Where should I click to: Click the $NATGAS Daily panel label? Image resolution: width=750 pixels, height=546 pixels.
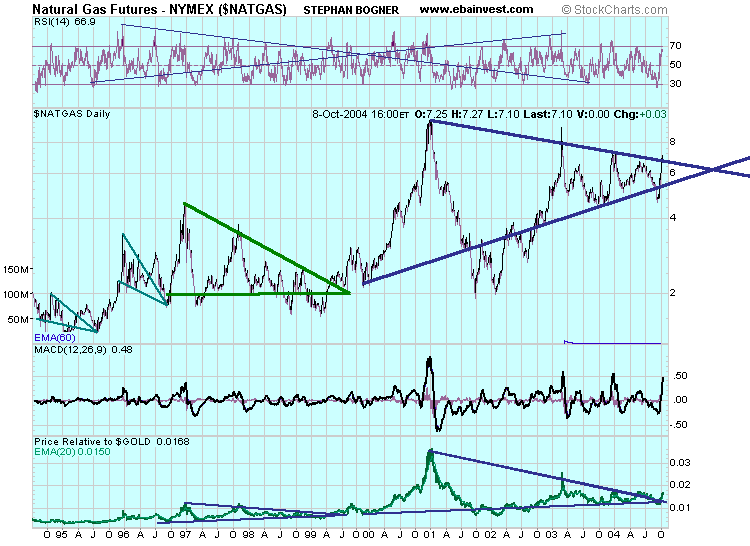[72, 114]
